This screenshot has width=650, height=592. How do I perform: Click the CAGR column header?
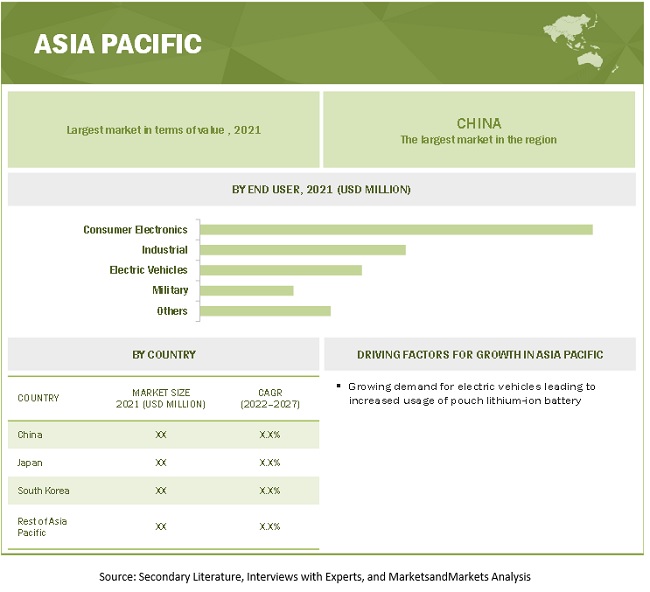(269, 398)
